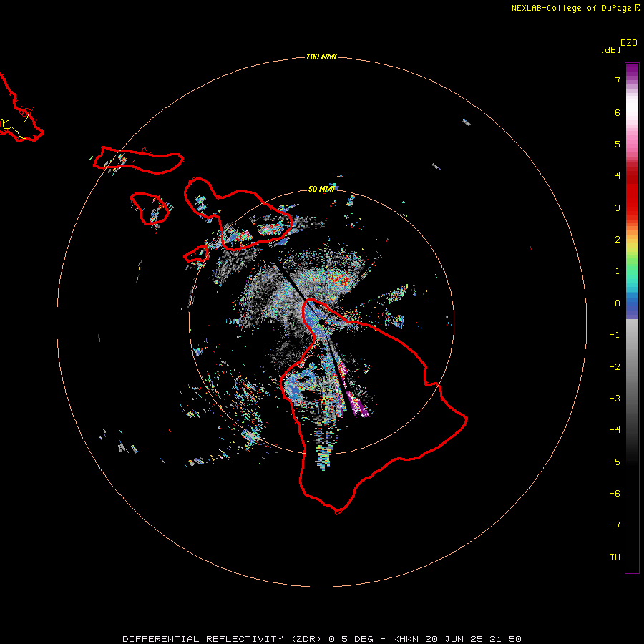
Task: Click the -1 value on the colorbar scale
Action: coord(615,335)
